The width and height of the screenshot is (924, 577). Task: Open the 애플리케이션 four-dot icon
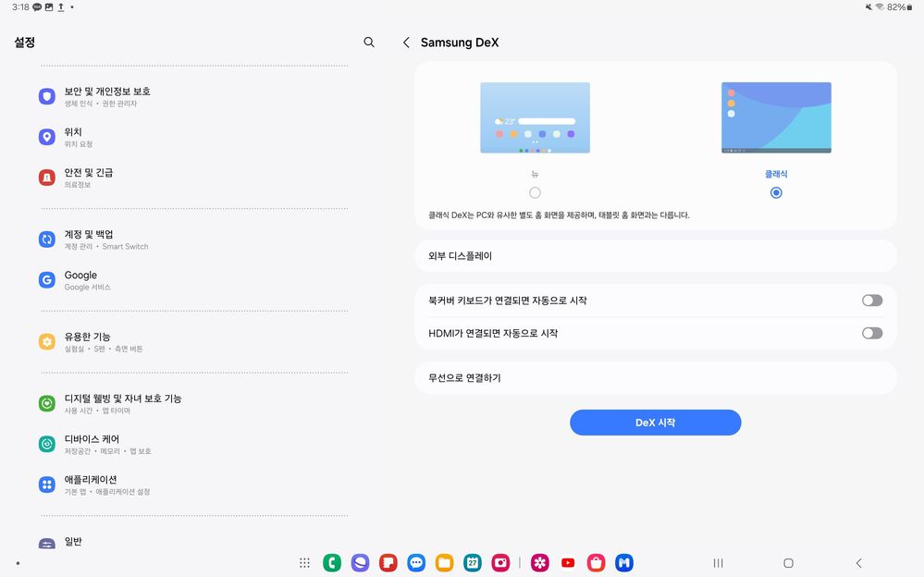(47, 485)
